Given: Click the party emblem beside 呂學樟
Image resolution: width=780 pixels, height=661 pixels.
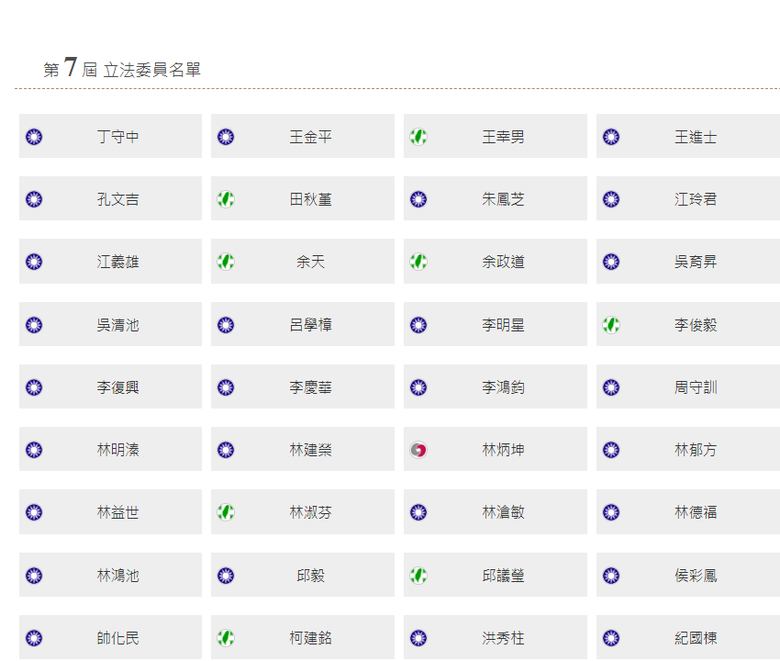Looking at the screenshot, I should (226, 325).
